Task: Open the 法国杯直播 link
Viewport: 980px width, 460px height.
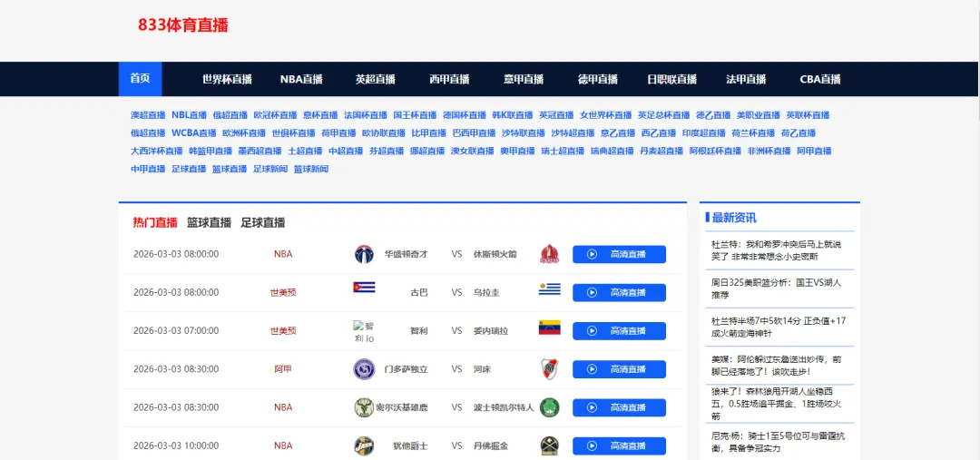Action: (366, 115)
